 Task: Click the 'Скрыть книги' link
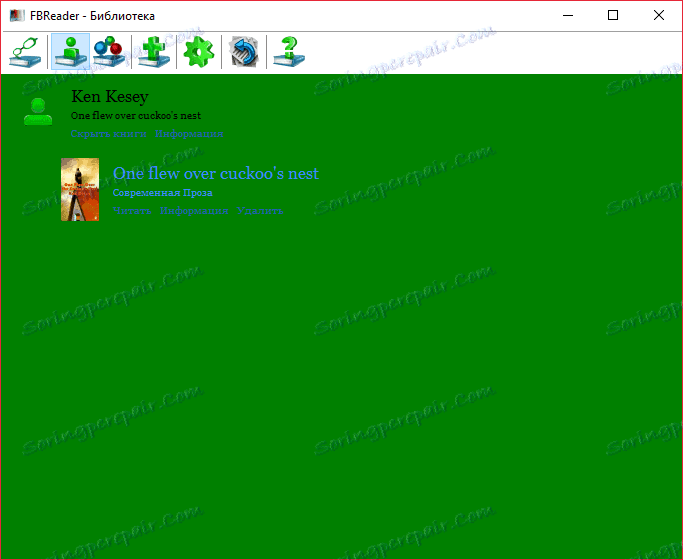click(x=108, y=134)
